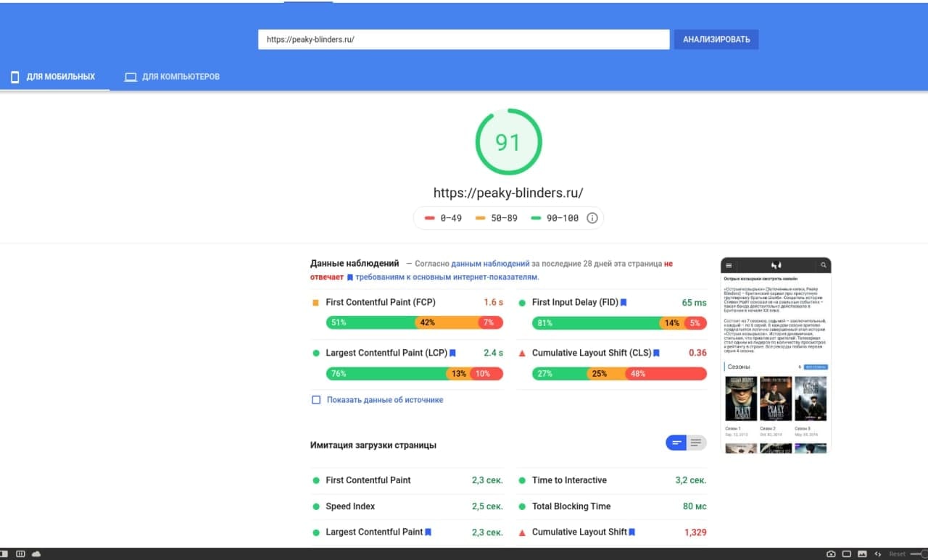Click the bookmark icon next to lab Cumulative Layout Shift
928x560 pixels.
click(632, 532)
